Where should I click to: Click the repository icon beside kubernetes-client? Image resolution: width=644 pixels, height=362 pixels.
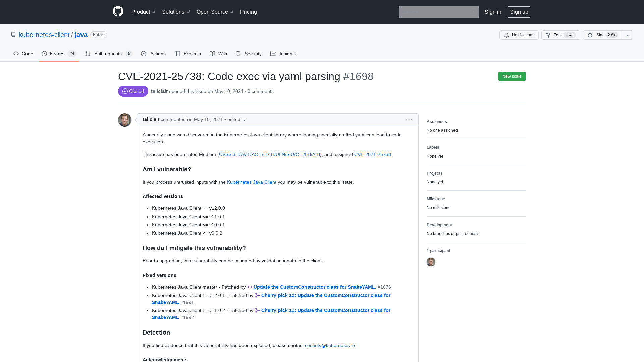pos(13,35)
